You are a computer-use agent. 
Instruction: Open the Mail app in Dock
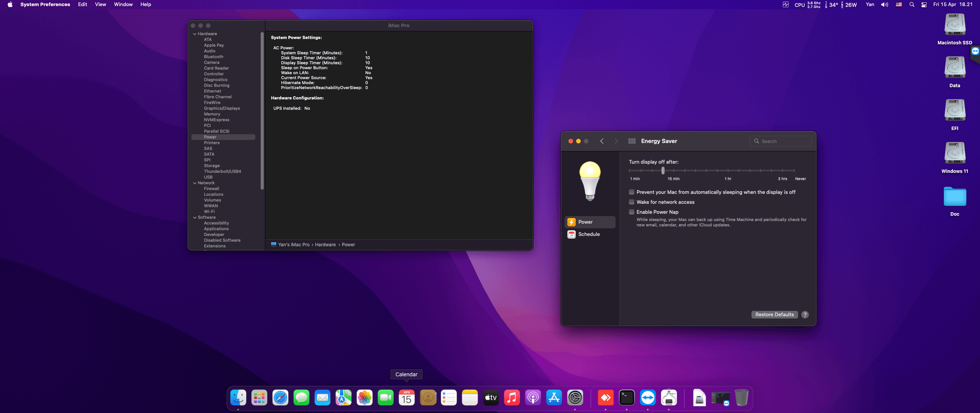(322, 398)
